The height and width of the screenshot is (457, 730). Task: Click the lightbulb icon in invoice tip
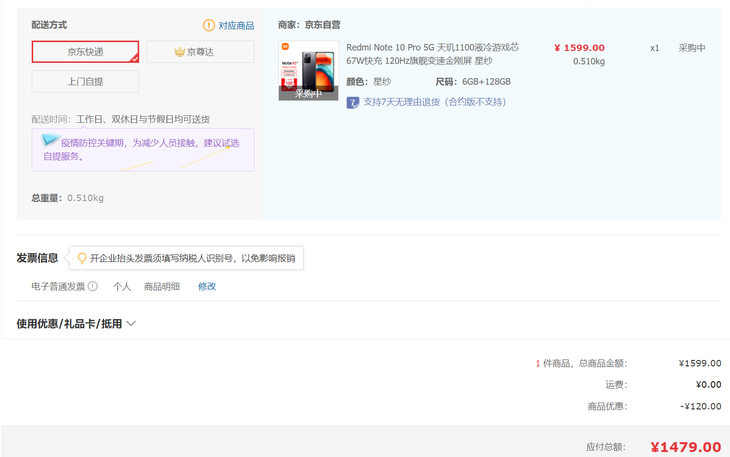pos(82,258)
